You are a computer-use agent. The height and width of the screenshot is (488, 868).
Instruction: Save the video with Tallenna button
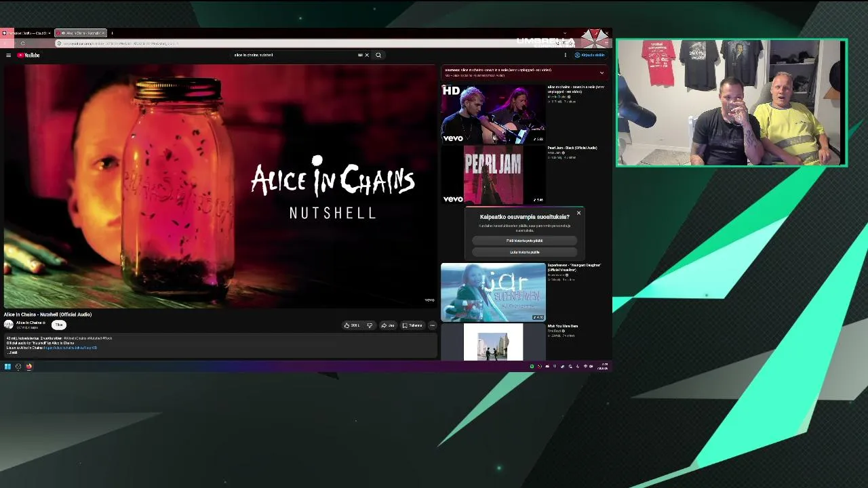point(412,325)
